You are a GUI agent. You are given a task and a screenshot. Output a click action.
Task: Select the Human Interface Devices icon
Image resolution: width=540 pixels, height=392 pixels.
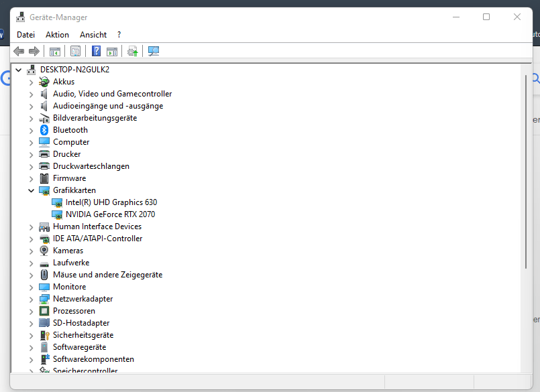(44, 226)
